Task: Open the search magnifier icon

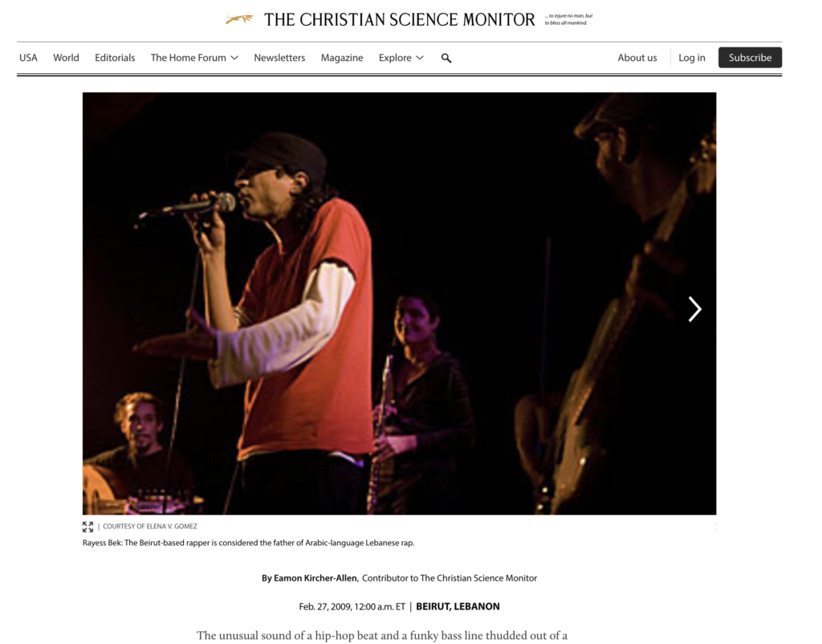Action: click(446, 58)
